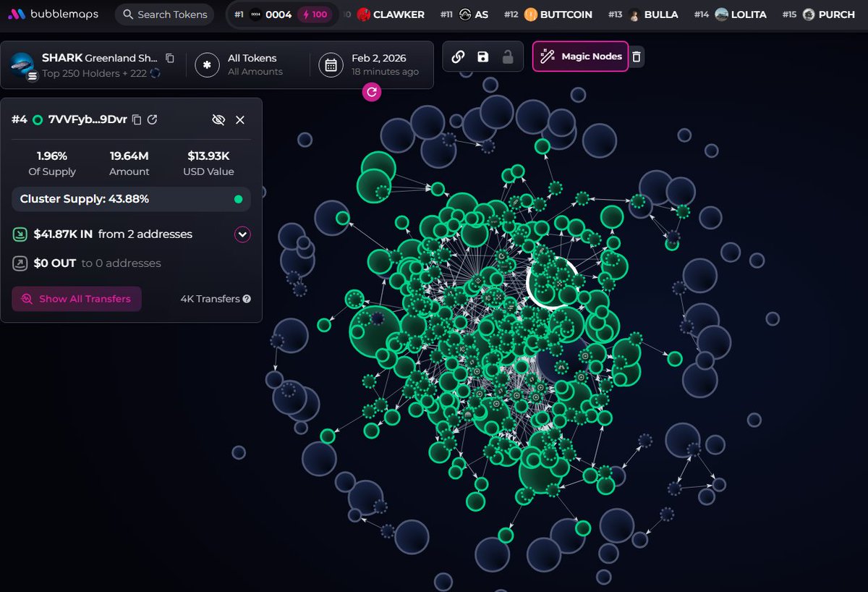The width and height of the screenshot is (868, 592).
Task: Select trending token PURCH
Action: 819,14
